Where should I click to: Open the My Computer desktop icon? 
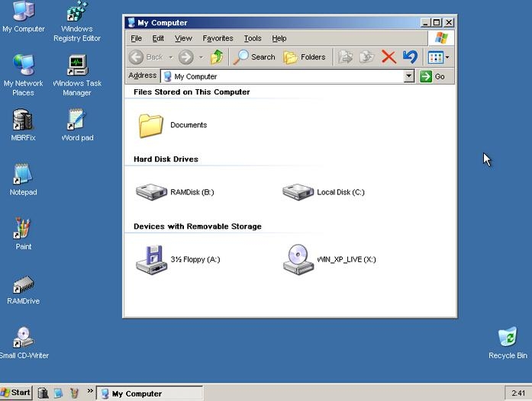pyautogui.click(x=24, y=17)
